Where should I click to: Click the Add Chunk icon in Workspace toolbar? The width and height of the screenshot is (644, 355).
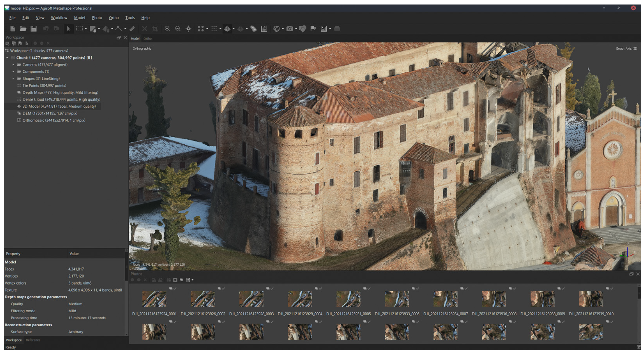pyautogui.click(x=7, y=44)
